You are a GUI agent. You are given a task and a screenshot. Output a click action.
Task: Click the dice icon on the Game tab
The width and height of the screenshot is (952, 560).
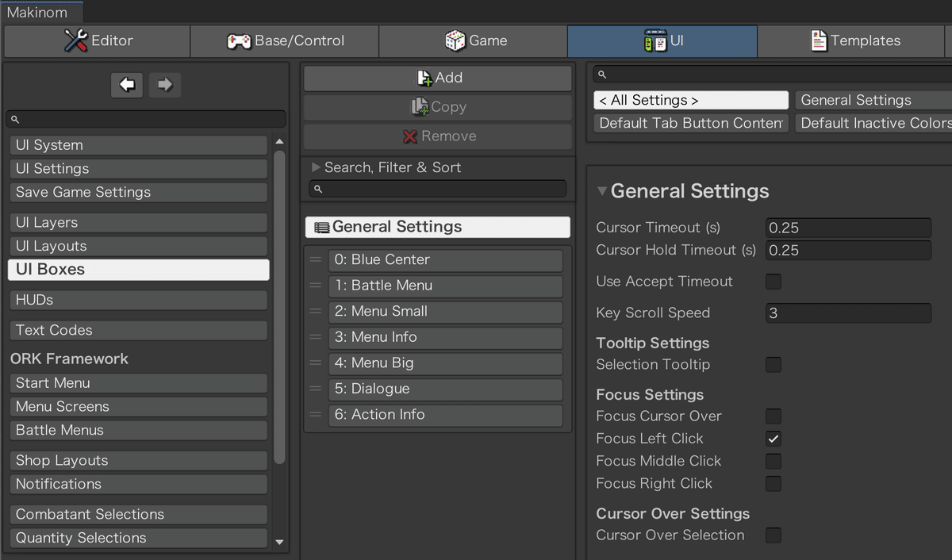pyautogui.click(x=455, y=41)
